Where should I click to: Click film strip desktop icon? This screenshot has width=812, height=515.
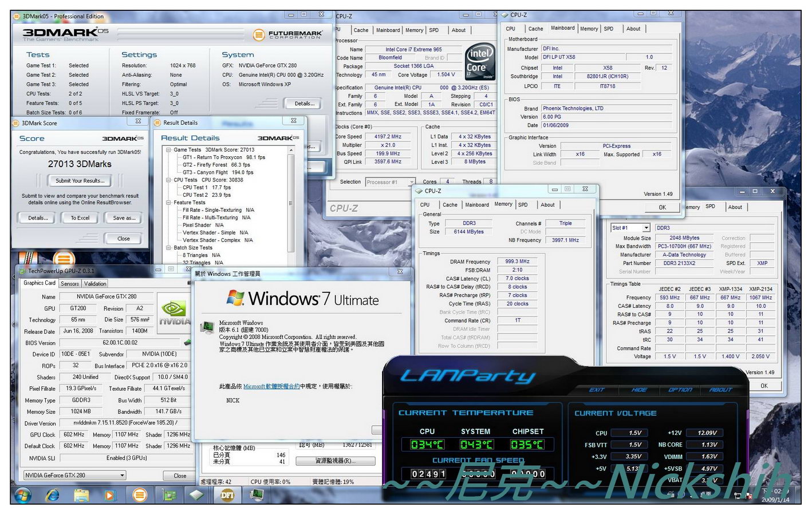tap(27, 259)
